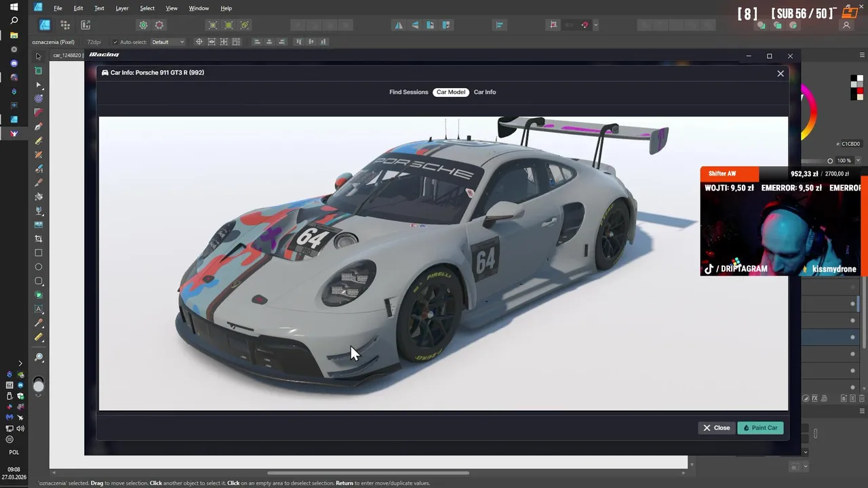Viewport: 868px width, 488px height.
Task: Click the hex color field C1CBD0
Action: 851,144
